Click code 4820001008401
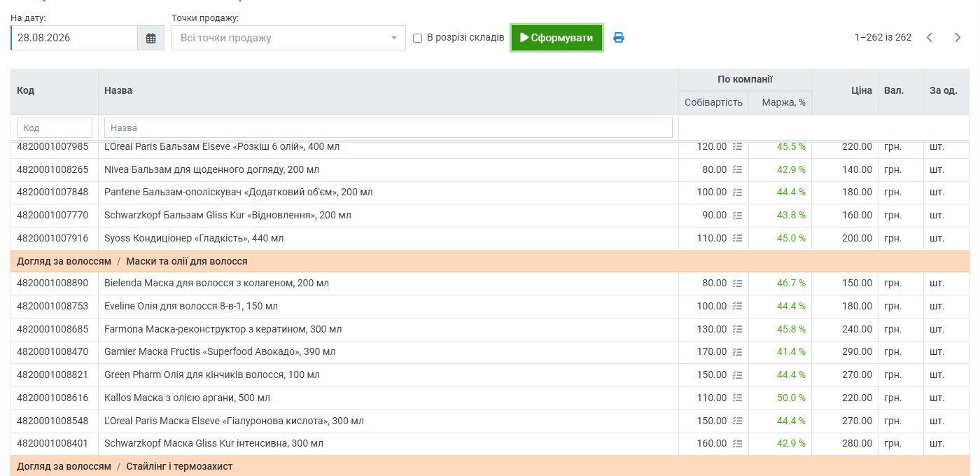Viewport: 980px width, 476px height. click(x=52, y=444)
